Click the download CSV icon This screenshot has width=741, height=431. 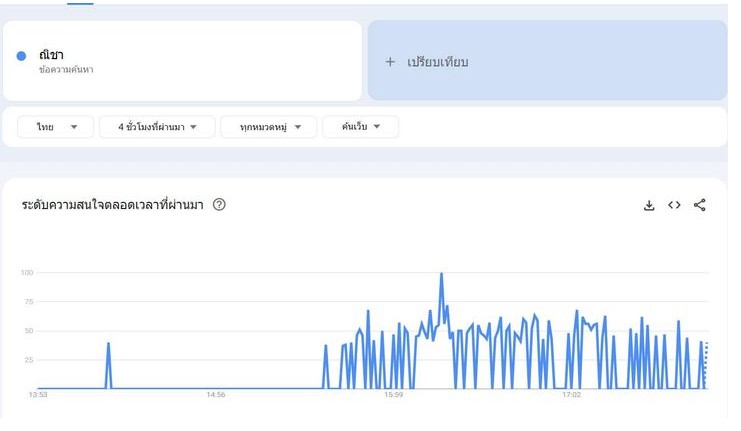[x=649, y=205]
